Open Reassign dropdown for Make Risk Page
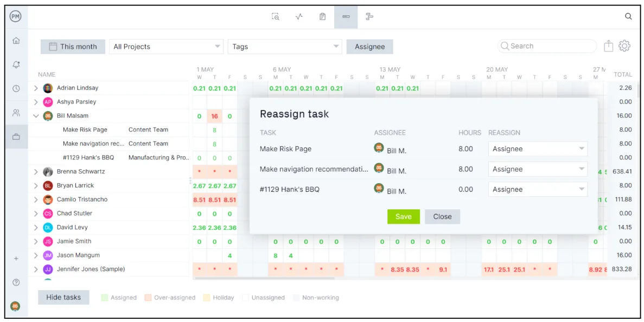Viewport: 644px width, 322px height. [537, 149]
